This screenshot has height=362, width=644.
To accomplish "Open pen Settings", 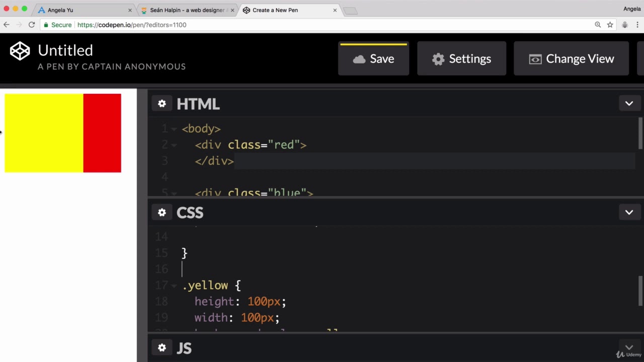I will (x=461, y=59).
